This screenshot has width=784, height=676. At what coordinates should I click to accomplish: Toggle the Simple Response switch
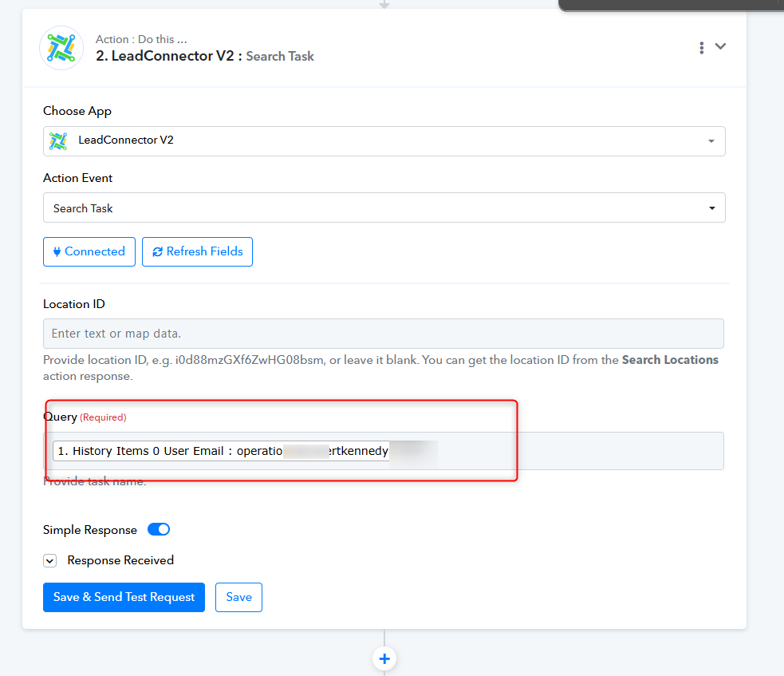159,529
